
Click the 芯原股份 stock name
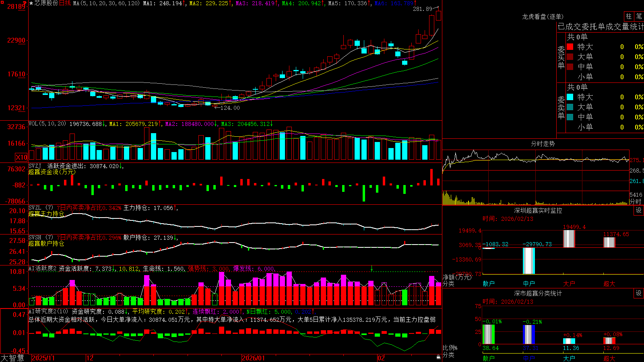[x=46, y=3]
